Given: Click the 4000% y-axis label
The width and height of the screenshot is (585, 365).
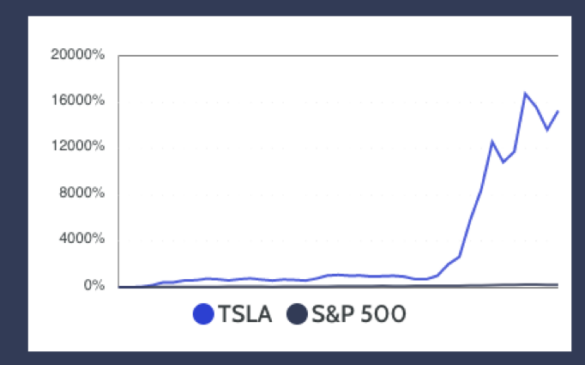Looking at the screenshot, I should tap(82, 238).
